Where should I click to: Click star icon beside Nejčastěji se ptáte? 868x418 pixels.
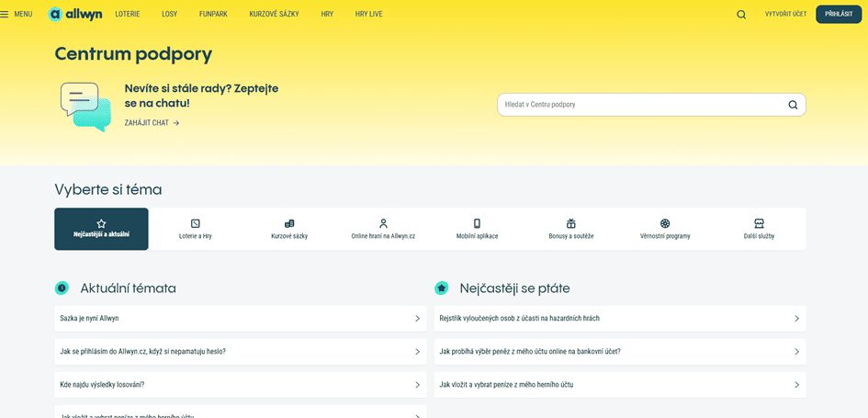point(441,288)
